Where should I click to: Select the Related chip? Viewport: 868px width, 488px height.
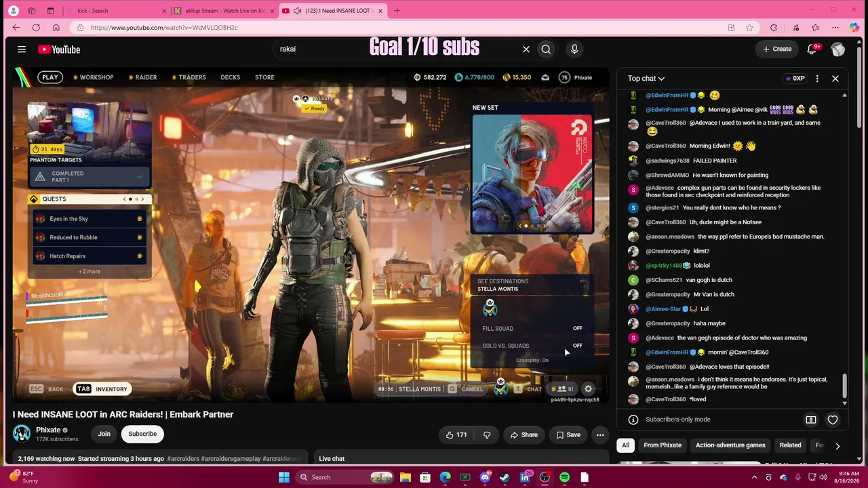[x=790, y=445]
